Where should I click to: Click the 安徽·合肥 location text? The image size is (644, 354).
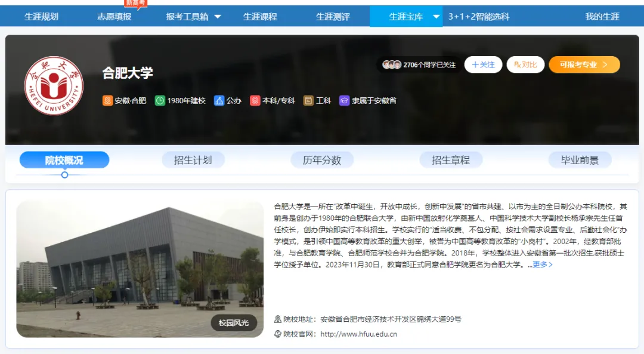130,101
